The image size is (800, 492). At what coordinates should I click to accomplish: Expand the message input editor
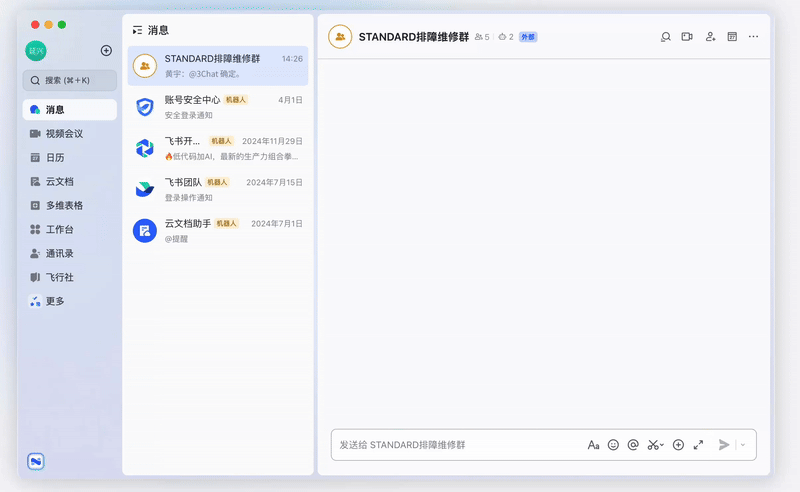698,445
